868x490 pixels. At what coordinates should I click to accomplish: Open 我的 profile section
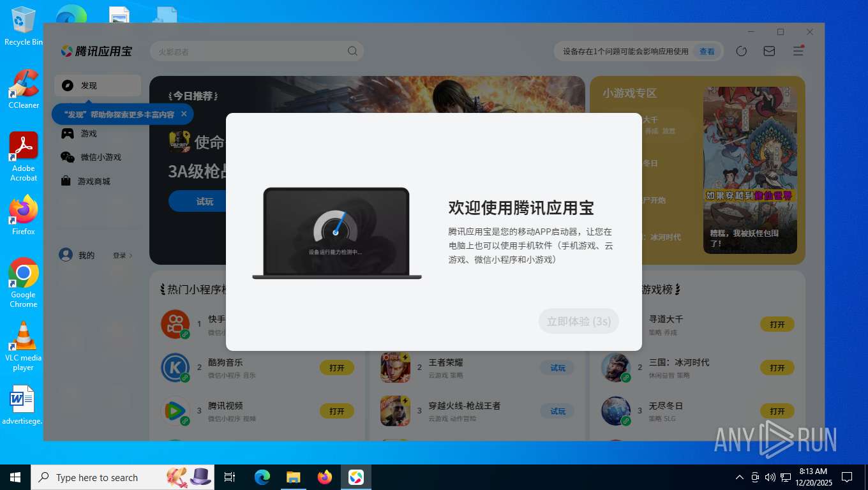[77, 255]
